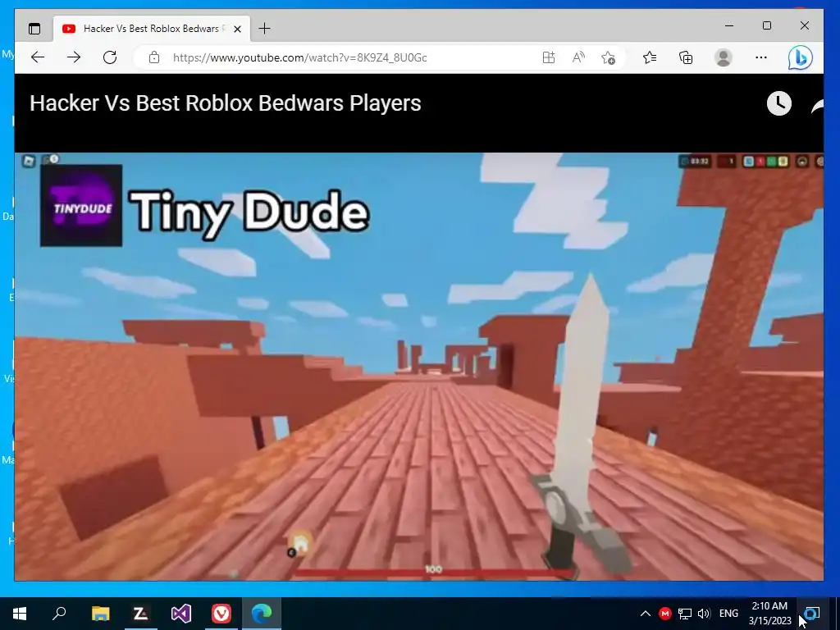Open Windows taskbar search
The image size is (840, 630).
click(59, 614)
